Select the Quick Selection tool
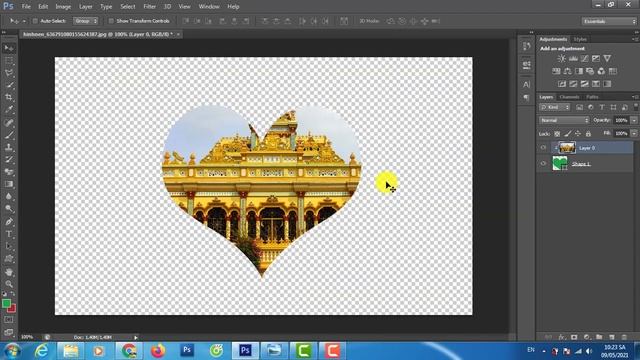Screen dimensions: 640x360 point(9,85)
